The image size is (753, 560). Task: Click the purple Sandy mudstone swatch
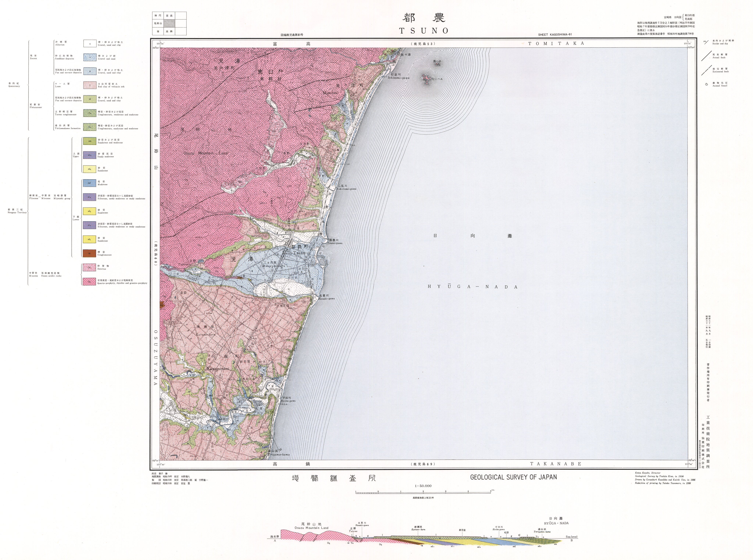click(x=90, y=155)
